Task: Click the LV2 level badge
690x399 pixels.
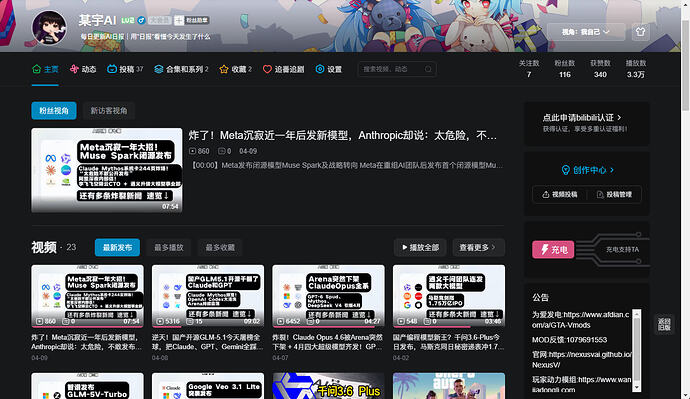Action: point(128,20)
